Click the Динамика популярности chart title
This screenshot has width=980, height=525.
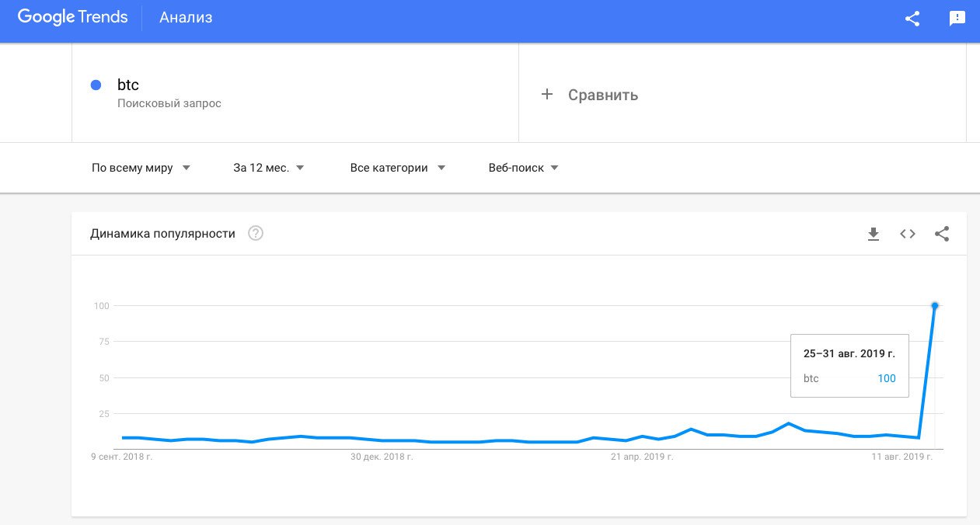[162, 234]
